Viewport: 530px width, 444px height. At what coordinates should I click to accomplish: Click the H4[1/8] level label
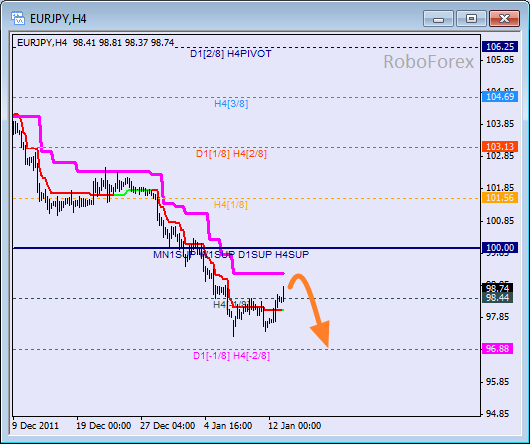(x=231, y=205)
